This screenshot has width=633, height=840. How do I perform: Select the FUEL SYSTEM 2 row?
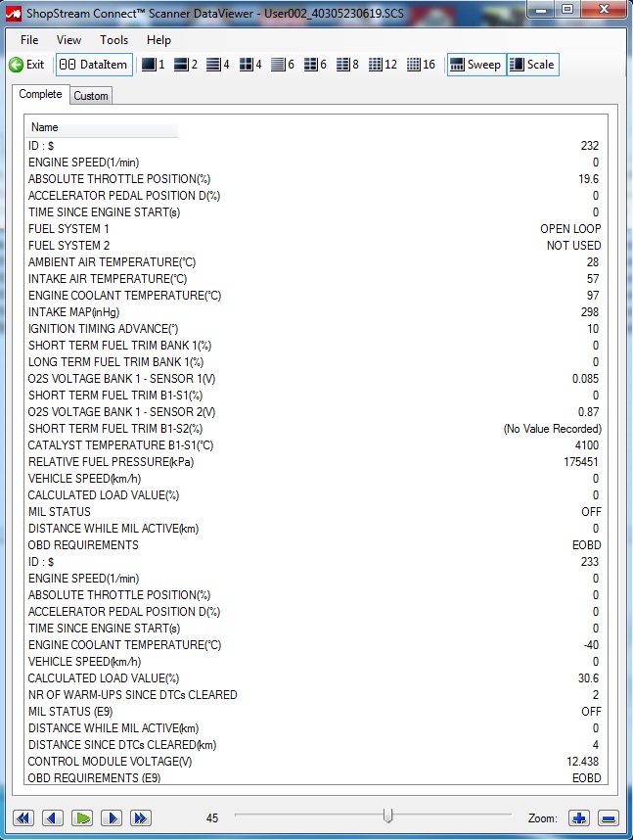point(316,246)
